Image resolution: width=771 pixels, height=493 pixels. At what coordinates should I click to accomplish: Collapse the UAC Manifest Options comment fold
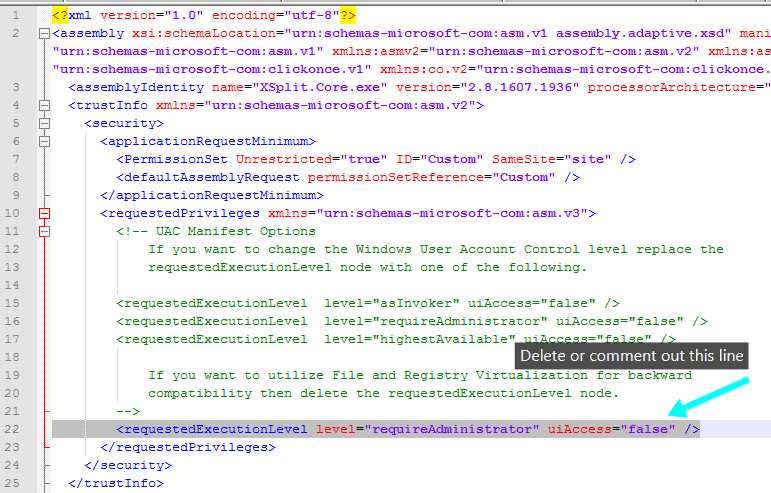pos(44,231)
